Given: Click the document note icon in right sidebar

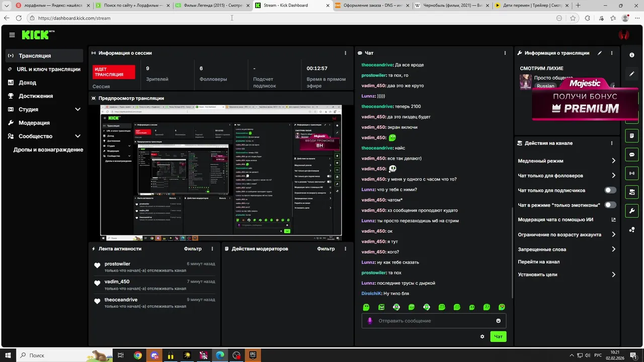Looking at the screenshot, I should (632, 136).
